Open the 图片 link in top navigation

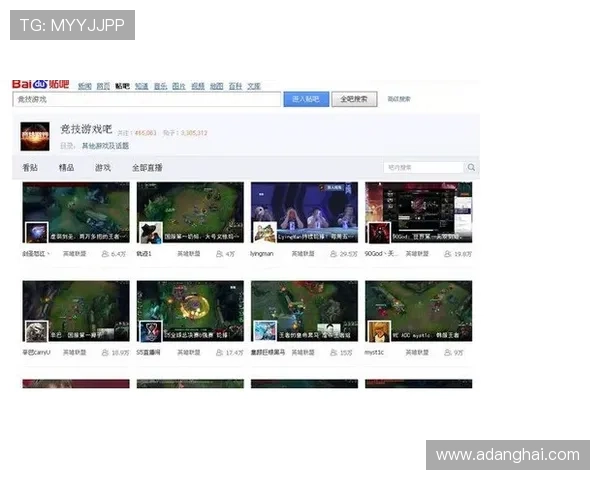(x=179, y=86)
